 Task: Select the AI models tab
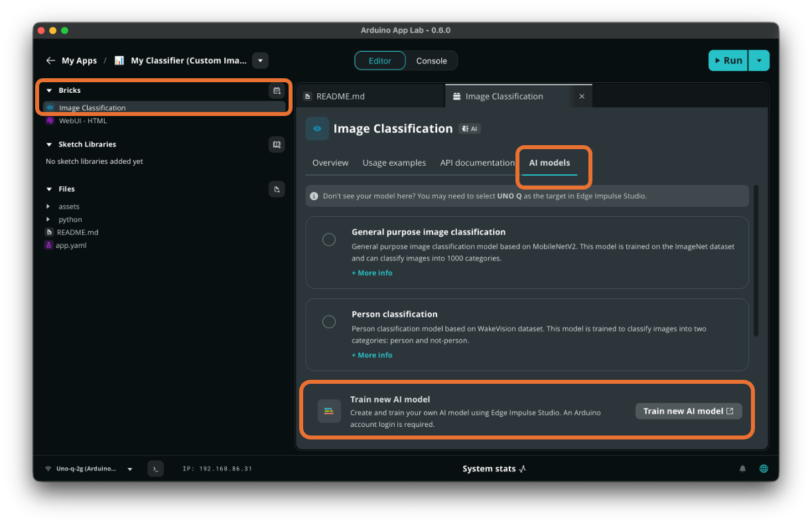click(x=549, y=162)
